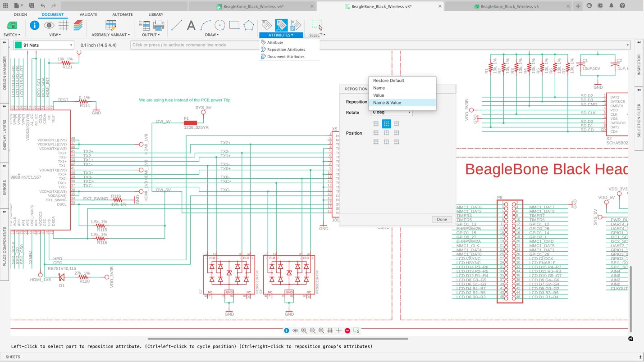The height and width of the screenshot is (362, 644).
Task: Open the Nets dropdown showing 91 Nets
Action: point(43,45)
